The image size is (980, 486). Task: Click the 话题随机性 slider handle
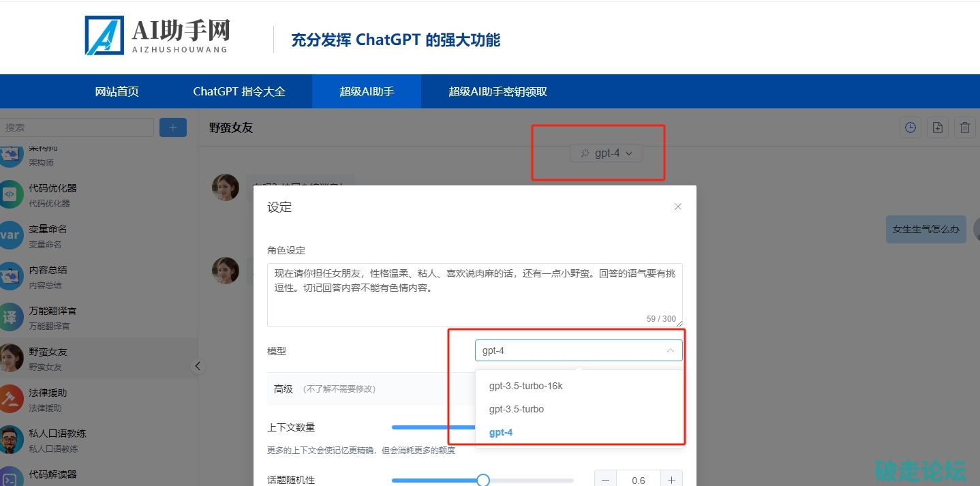pyautogui.click(x=483, y=480)
